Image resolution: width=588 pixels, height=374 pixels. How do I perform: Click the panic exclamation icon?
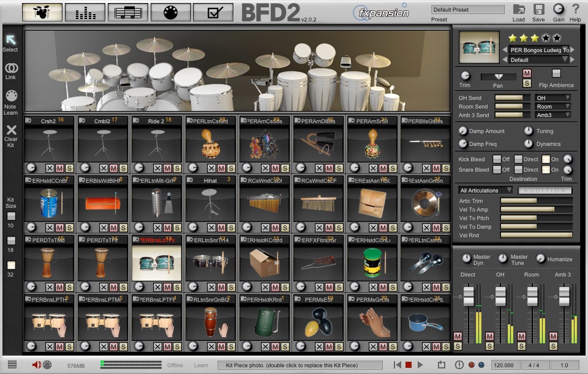[x=459, y=365]
